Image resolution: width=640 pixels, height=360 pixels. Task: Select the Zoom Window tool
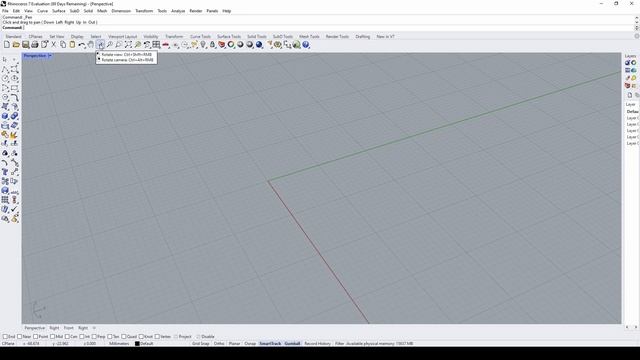(x=119, y=45)
